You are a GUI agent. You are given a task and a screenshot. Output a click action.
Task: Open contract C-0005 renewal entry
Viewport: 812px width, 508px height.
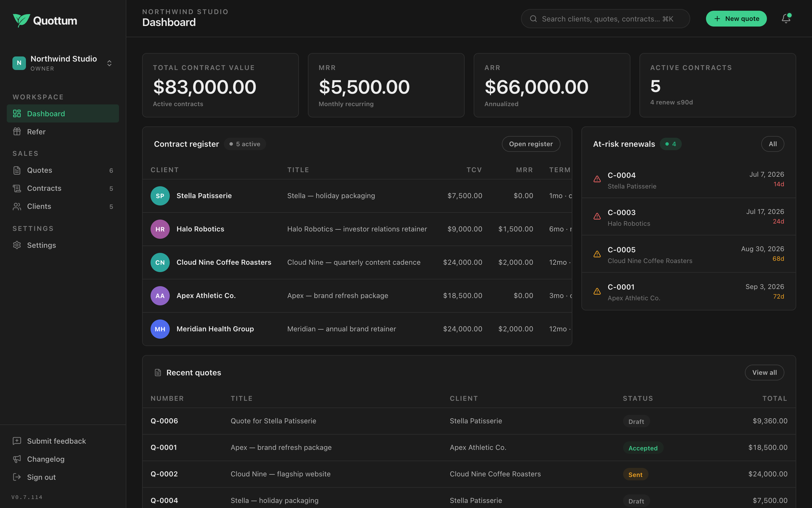click(x=689, y=254)
